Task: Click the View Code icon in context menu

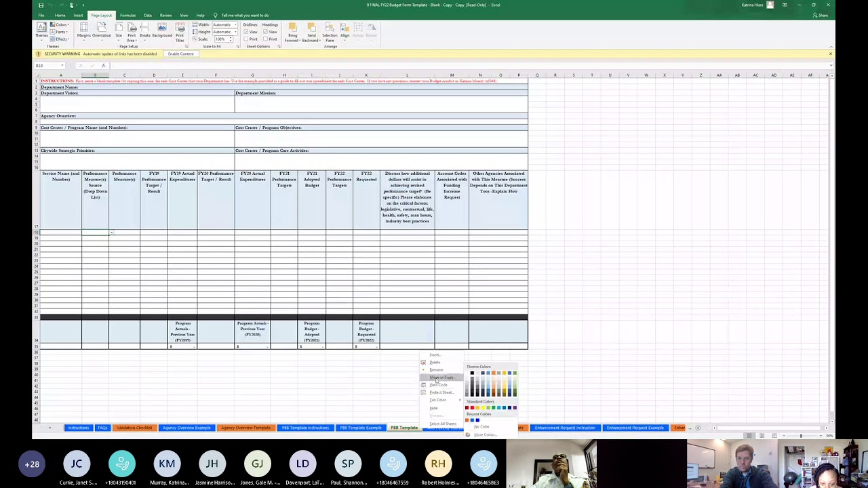Action: point(423,385)
